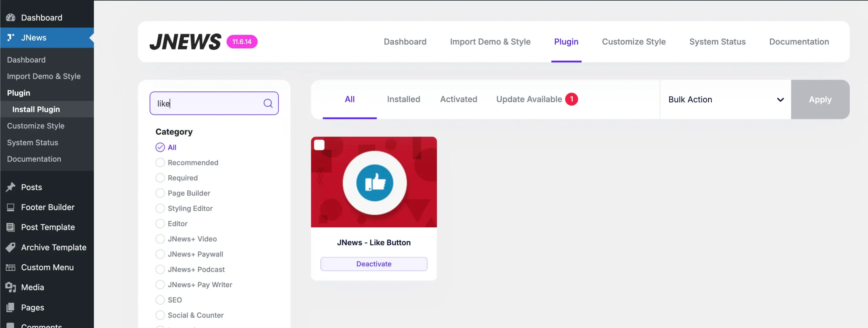Screen dimensions: 868x328
Task: Check the JNews - Like Button plugin checkbox
Action: tap(319, 145)
